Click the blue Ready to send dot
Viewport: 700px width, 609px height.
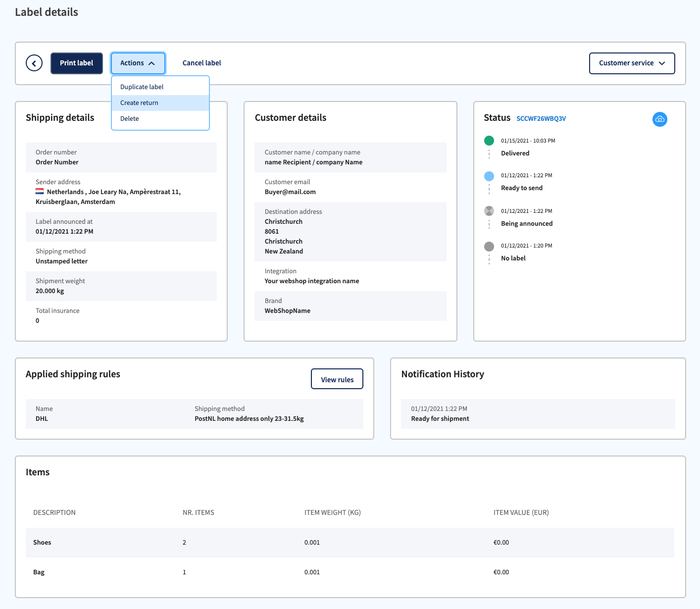pyautogui.click(x=489, y=176)
